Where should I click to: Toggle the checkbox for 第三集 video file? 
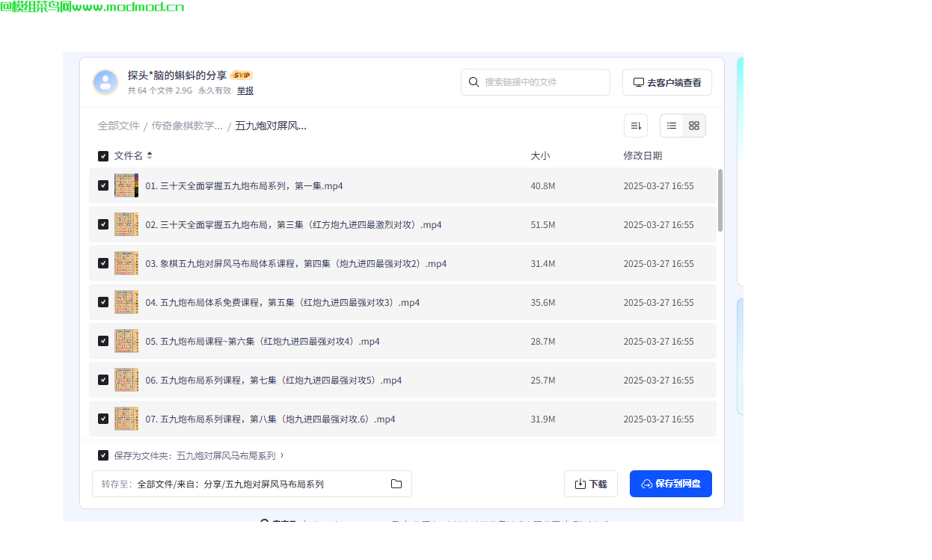coord(103,224)
